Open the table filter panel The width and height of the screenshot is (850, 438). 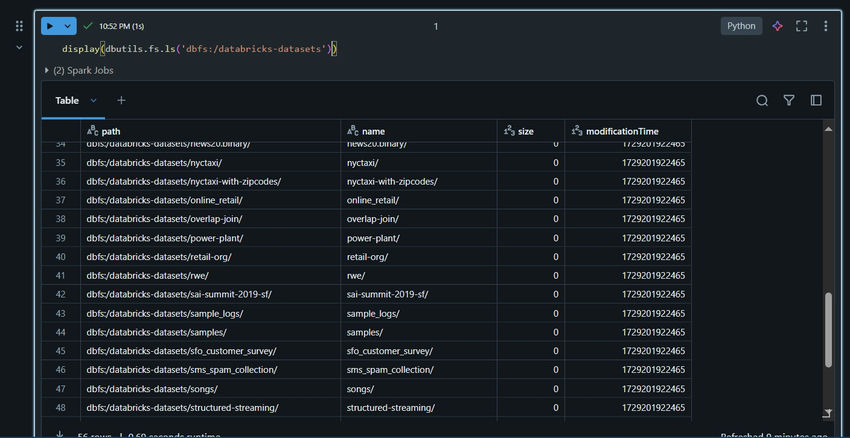(x=789, y=100)
